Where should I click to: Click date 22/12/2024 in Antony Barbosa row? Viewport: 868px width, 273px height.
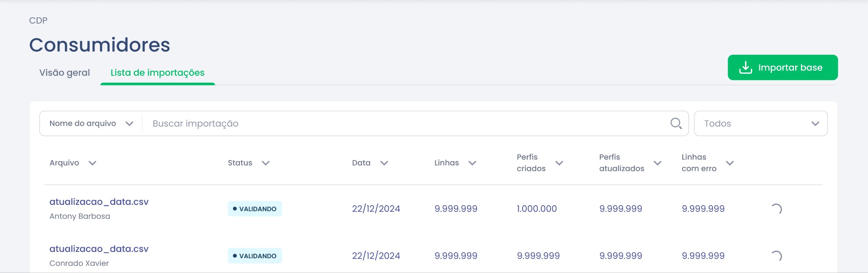tap(376, 209)
